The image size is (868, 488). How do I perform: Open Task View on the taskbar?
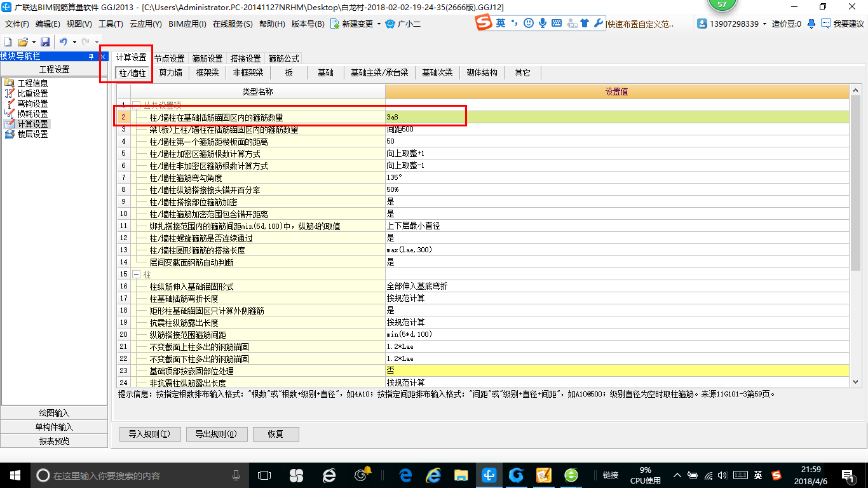click(x=264, y=475)
